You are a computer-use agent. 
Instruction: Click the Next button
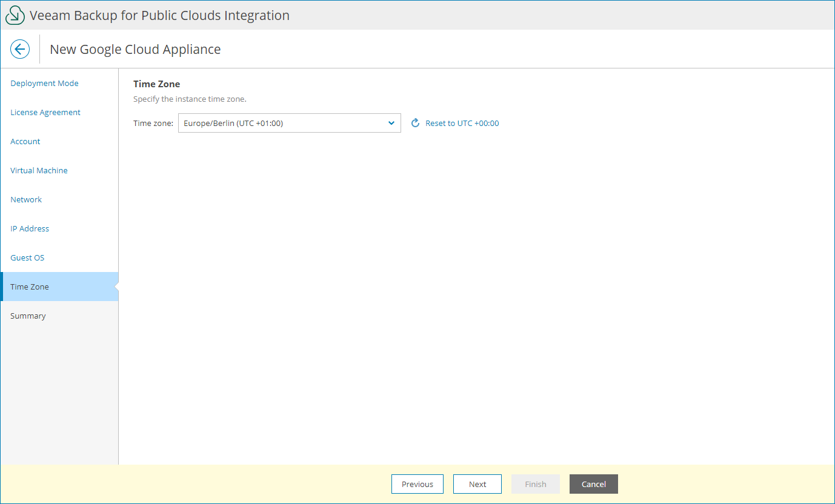477,484
